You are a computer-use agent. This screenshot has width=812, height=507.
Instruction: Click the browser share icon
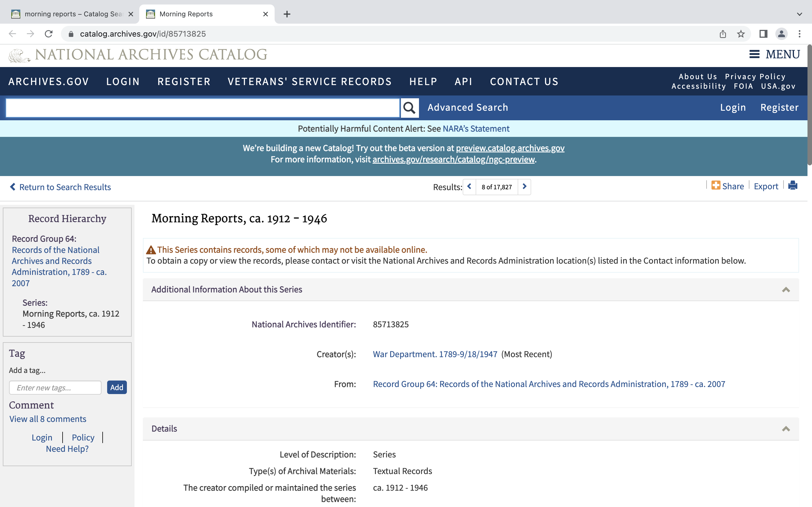point(723,34)
